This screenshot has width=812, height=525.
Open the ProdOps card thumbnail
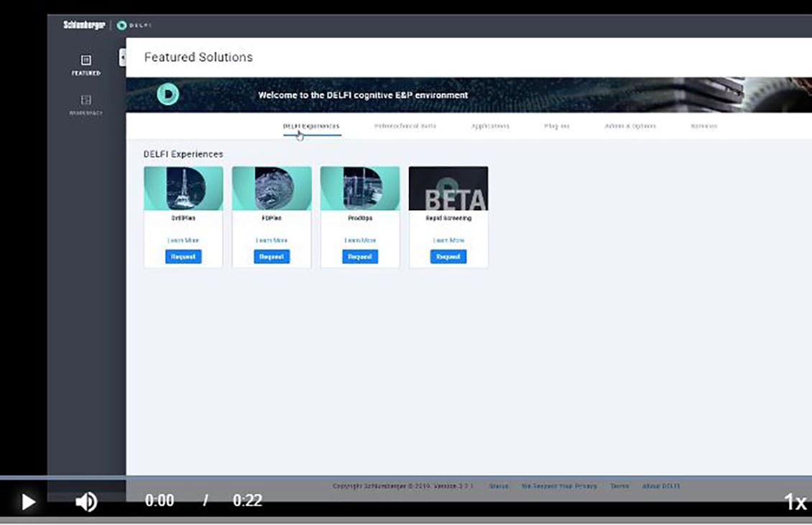pos(360,188)
